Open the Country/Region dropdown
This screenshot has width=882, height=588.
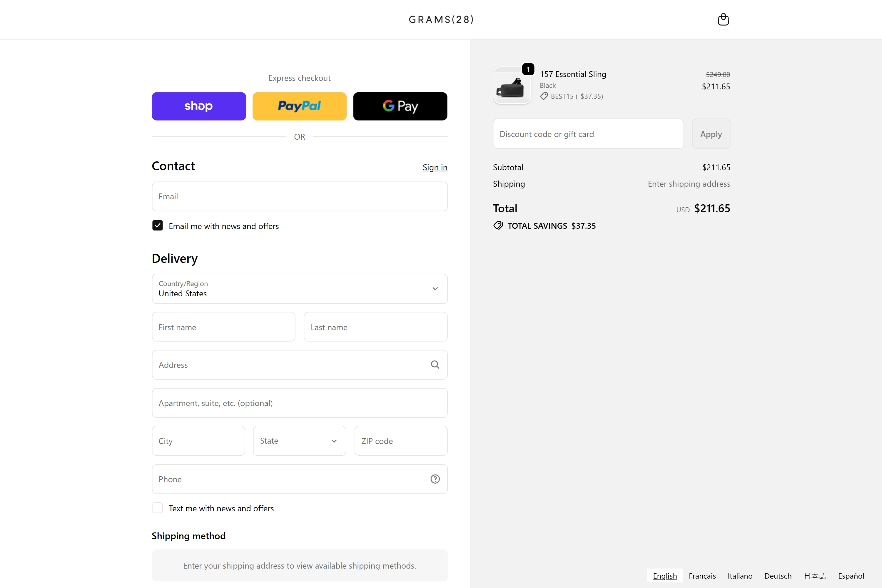point(299,289)
